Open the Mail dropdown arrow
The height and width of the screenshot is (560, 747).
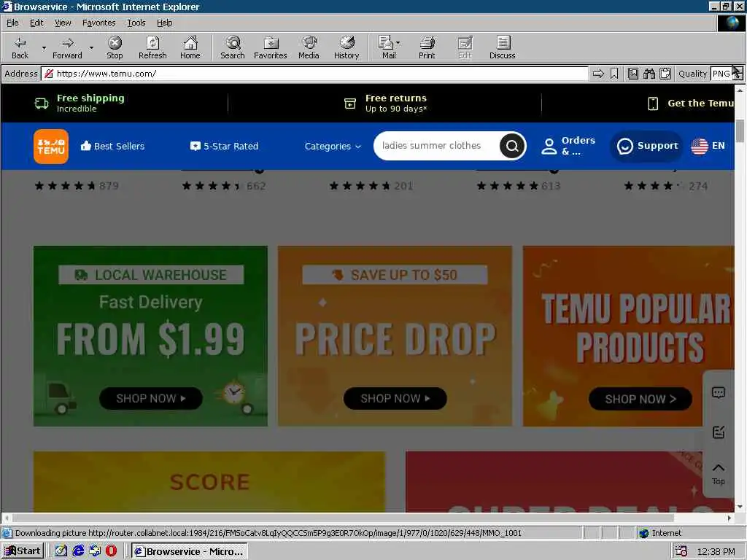click(x=398, y=43)
